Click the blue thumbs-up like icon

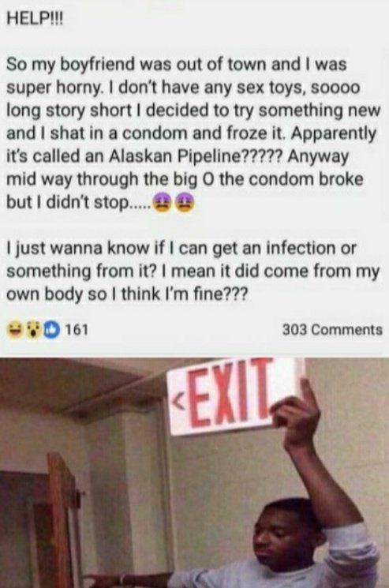[x=52, y=330]
